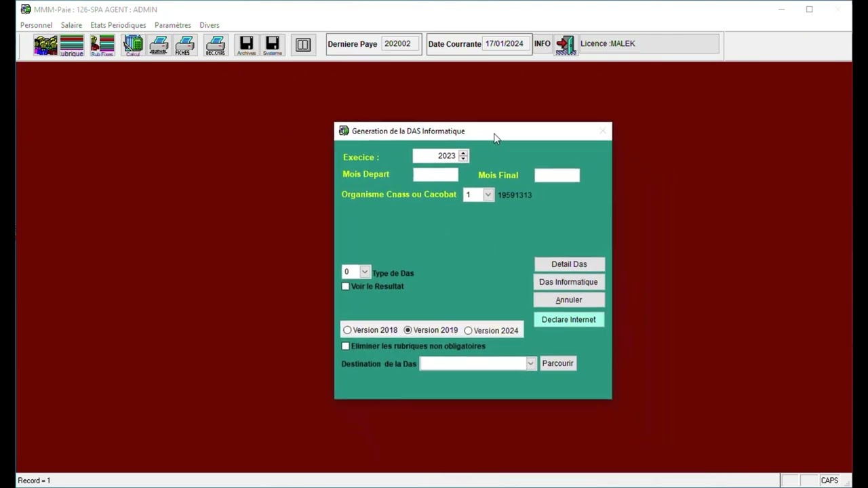The width and height of the screenshot is (868, 488).
Task: Open the Destination de la Das dropdown
Action: (530, 363)
